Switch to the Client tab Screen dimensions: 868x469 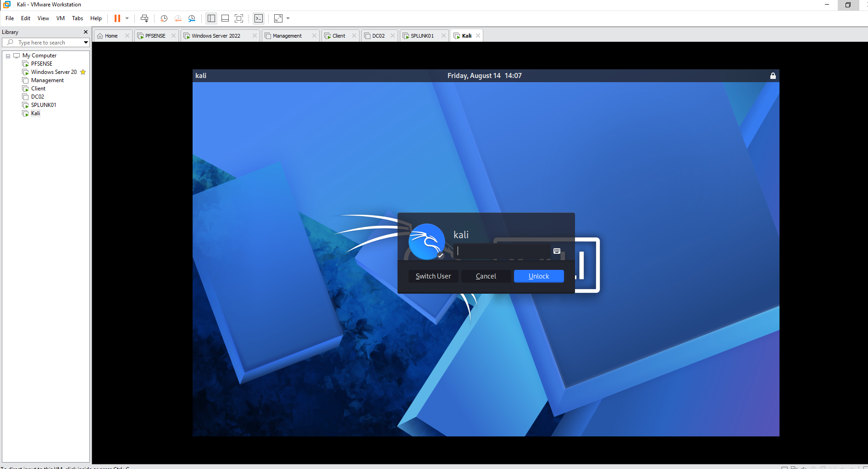[339, 36]
